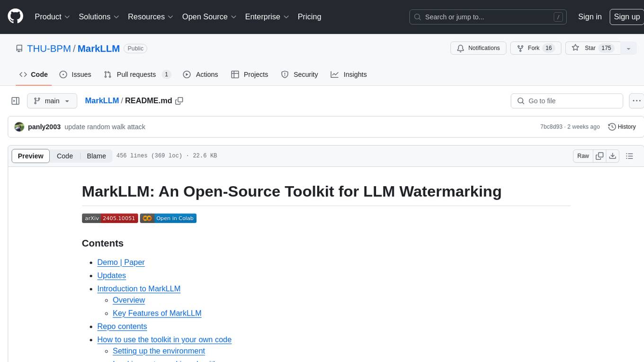Viewport: 644px width, 362px height.
Task: Open the Open in Colab badge
Action: [x=168, y=218]
